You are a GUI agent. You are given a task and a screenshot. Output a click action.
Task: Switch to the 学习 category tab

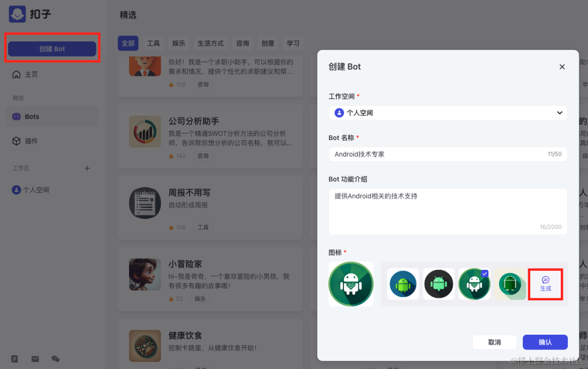point(293,44)
